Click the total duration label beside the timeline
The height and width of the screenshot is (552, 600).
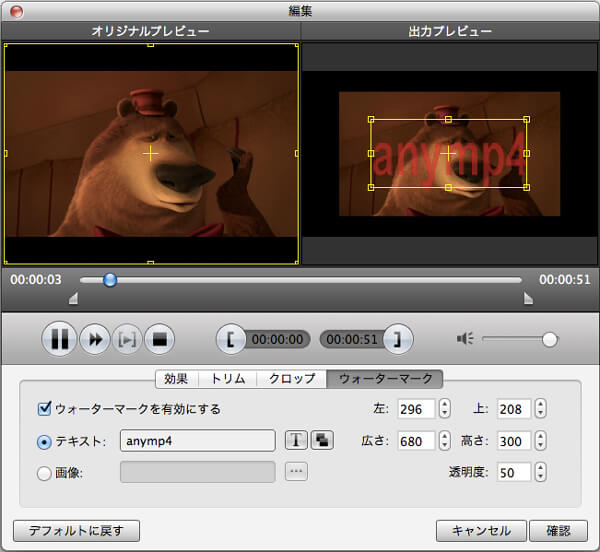(x=565, y=280)
